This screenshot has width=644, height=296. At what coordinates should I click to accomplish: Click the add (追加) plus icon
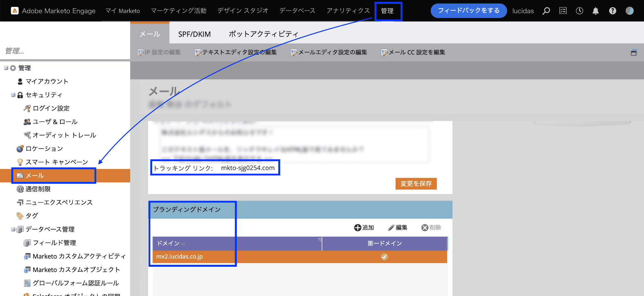coord(358,228)
